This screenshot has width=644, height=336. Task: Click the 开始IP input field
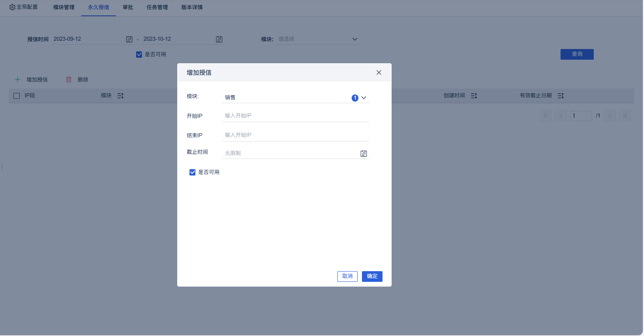[295, 115]
